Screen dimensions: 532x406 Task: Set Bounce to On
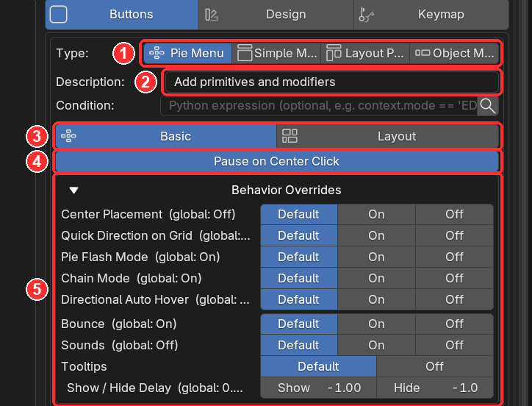[x=376, y=324]
